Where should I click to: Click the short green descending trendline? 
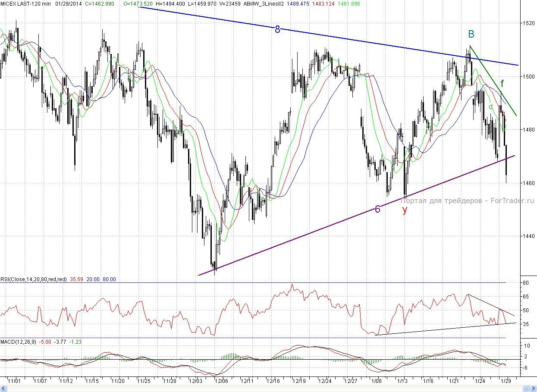[x=493, y=80]
